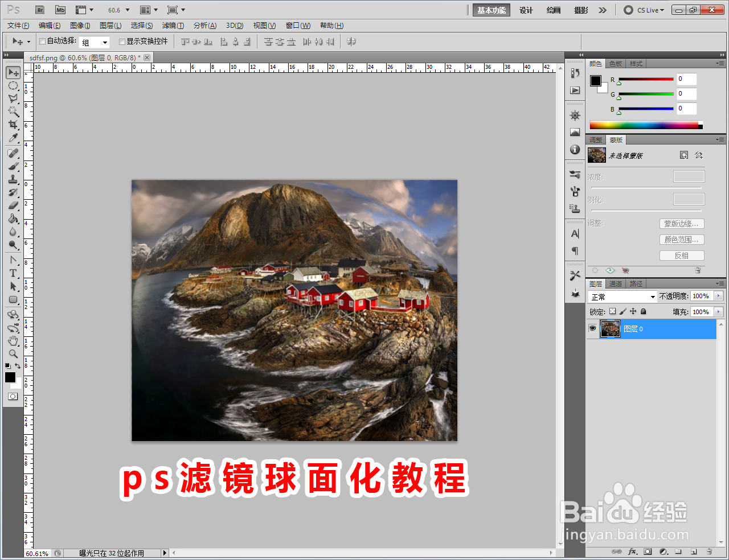This screenshot has height=560, width=729.
Task: Open the Add layer style (fx) menu
Action: [632, 551]
